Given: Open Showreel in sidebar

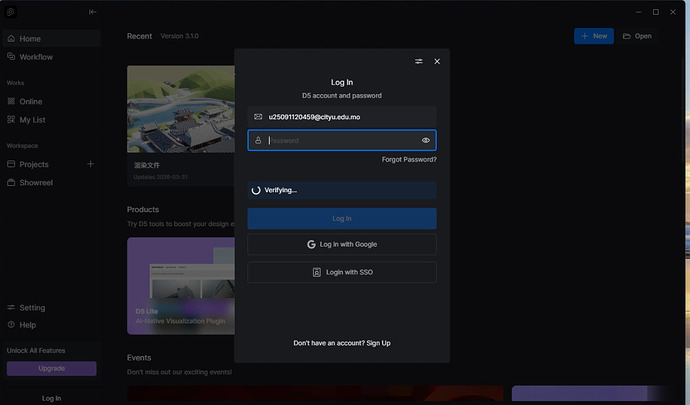Looking at the screenshot, I should [51, 182].
